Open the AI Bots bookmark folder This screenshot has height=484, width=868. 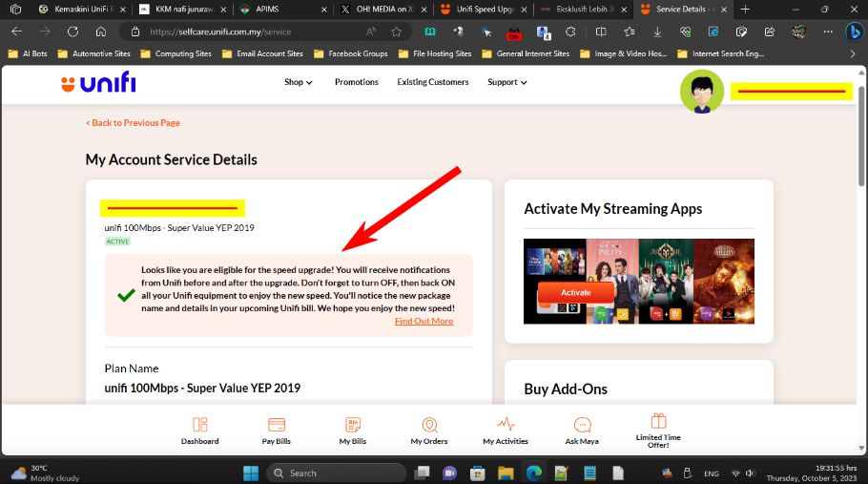pyautogui.click(x=28, y=53)
